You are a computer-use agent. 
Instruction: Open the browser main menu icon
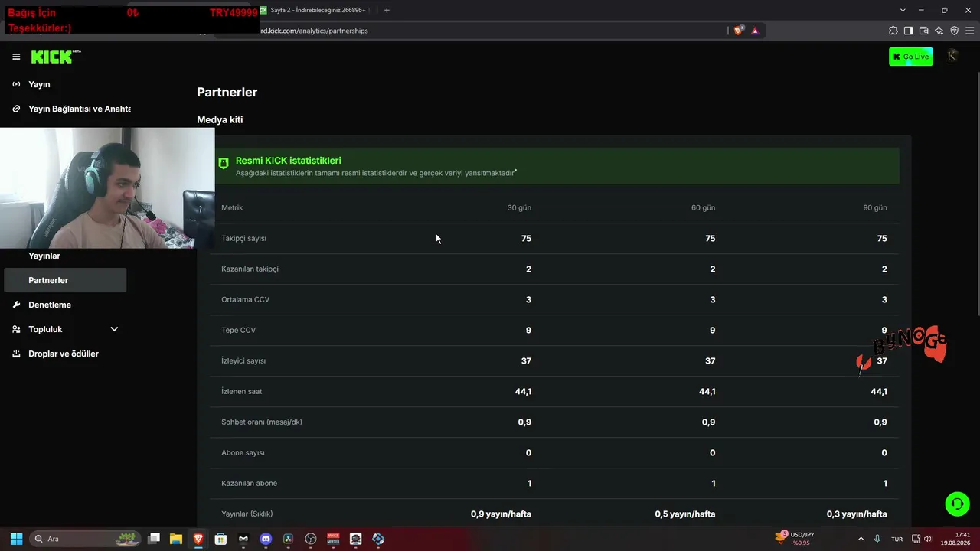[x=969, y=31]
